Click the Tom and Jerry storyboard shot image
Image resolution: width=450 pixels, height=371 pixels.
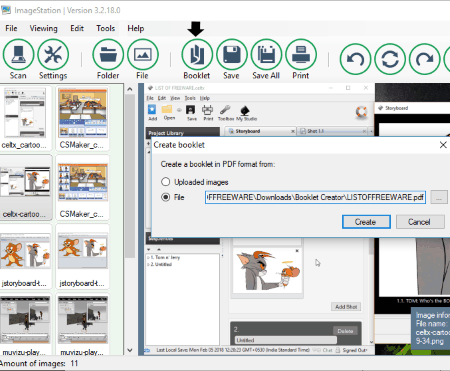(267, 271)
